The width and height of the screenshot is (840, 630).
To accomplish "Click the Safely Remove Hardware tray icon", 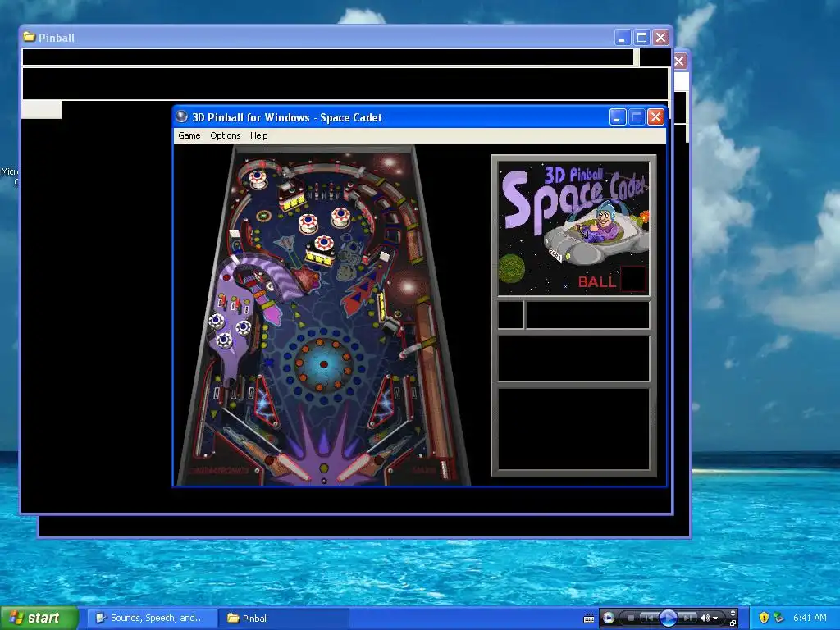I will tap(779, 618).
